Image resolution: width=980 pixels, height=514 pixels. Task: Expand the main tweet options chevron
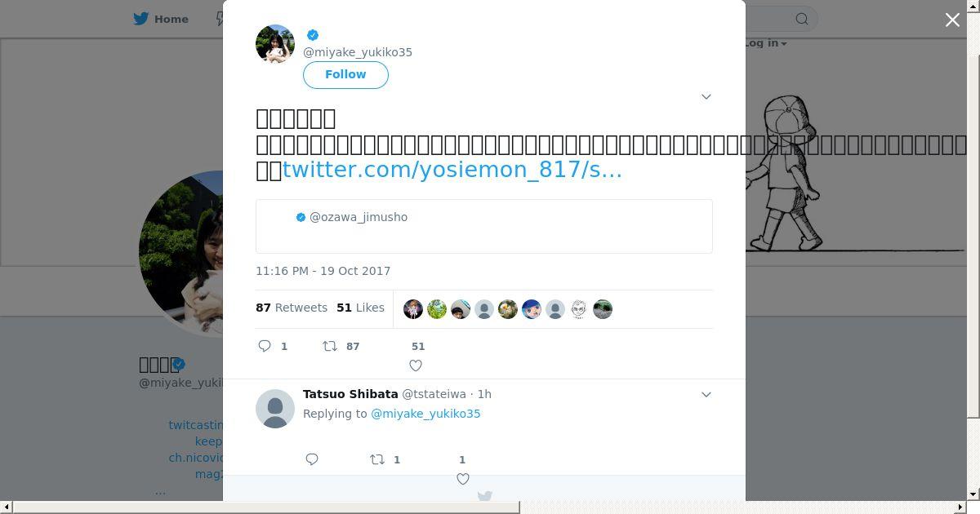tap(706, 96)
